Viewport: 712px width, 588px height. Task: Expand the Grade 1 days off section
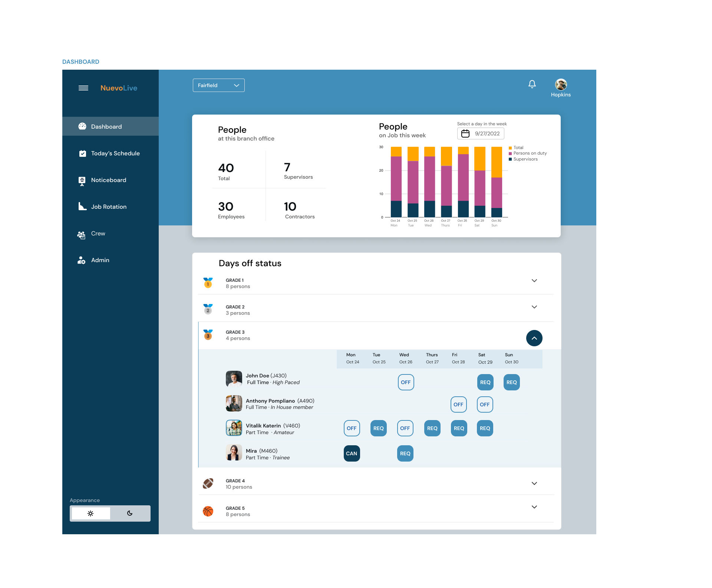(534, 281)
